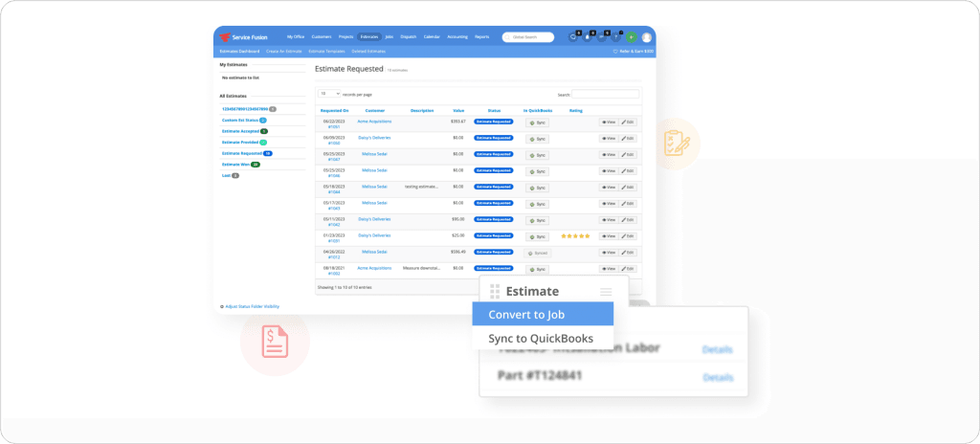This screenshot has width=980, height=444.
Task: Open the Reports menu
Action: point(482,37)
